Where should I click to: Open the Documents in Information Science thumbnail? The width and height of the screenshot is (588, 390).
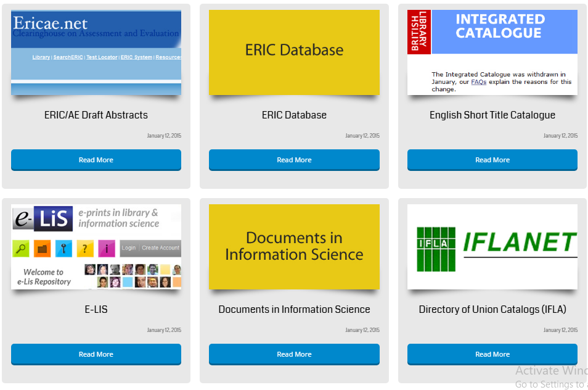(x=294, y=247)
